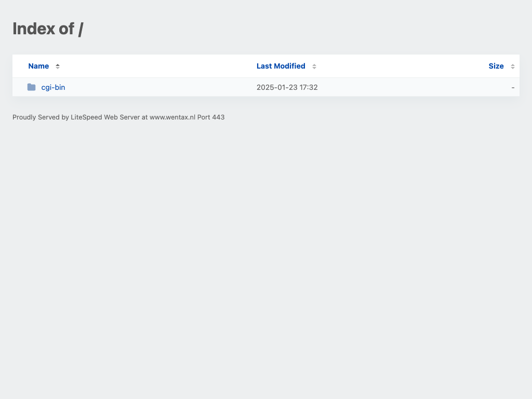
Task: Click "Port 443" in the footer
Action: coord(211,117)
